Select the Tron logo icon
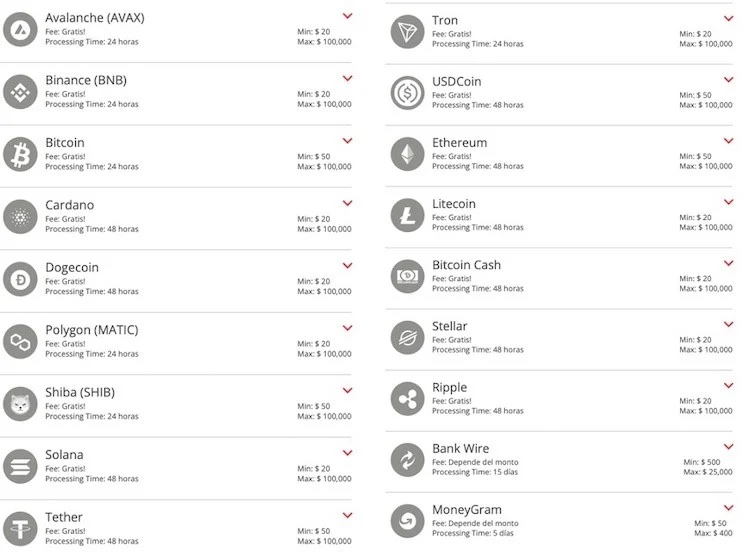The image size is (742, 552). (407, 31)
